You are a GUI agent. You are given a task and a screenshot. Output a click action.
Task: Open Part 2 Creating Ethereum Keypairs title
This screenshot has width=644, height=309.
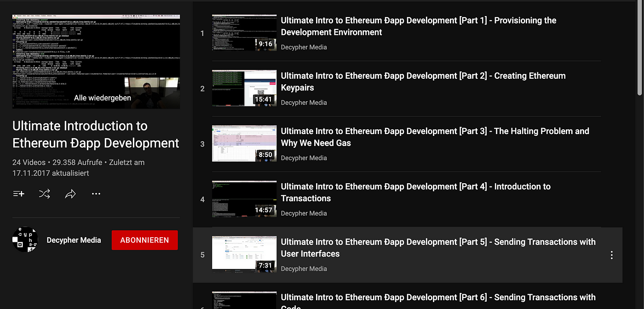click(x=423, y=82)
